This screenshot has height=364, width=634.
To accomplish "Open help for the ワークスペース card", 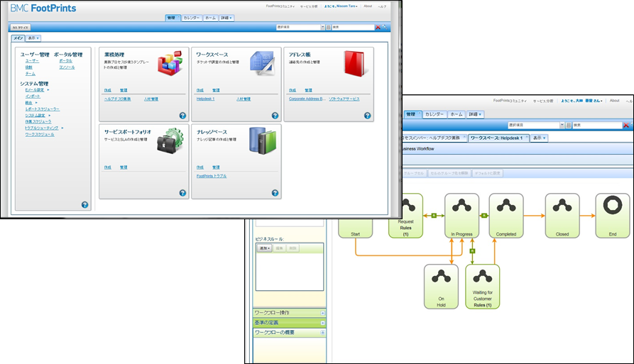I will 275,116.
